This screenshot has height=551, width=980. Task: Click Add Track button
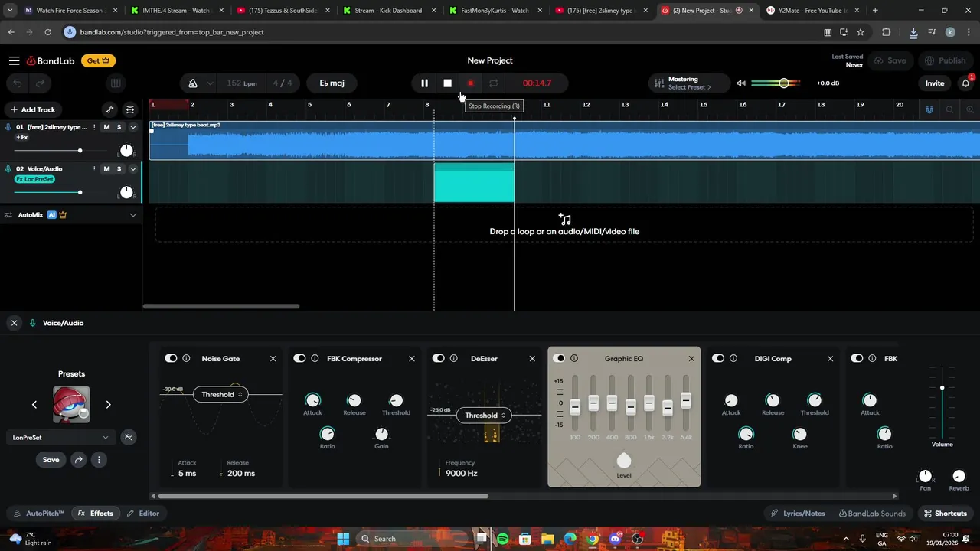(32, 109)
